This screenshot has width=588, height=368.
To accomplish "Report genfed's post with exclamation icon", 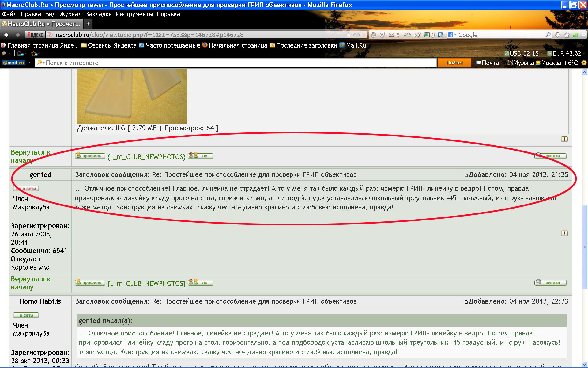I will 564,233.
